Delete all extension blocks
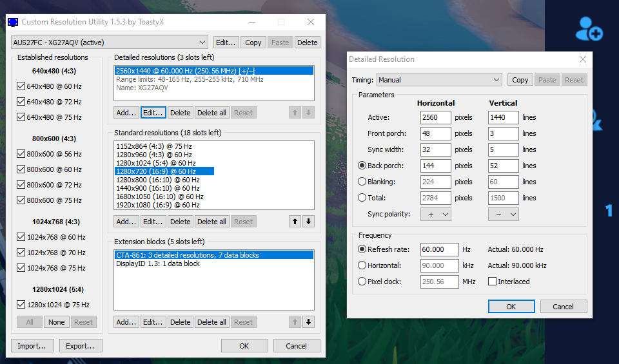 [211, 322]
